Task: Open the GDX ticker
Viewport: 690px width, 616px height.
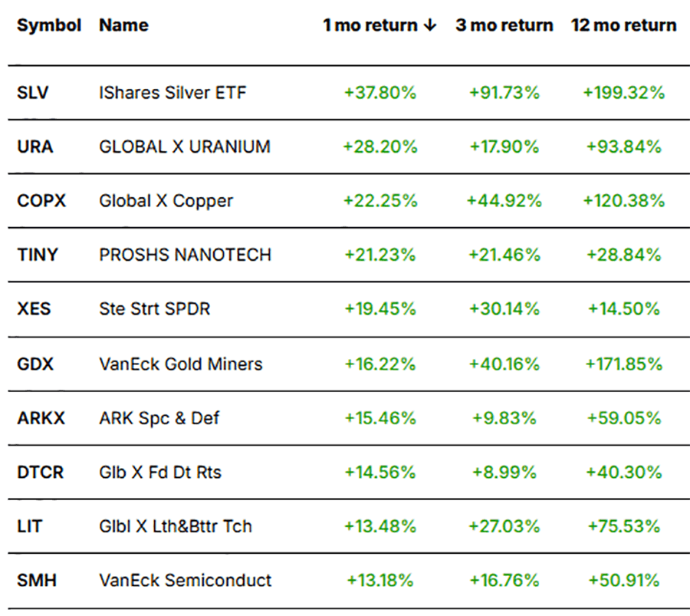Action: 35,364
